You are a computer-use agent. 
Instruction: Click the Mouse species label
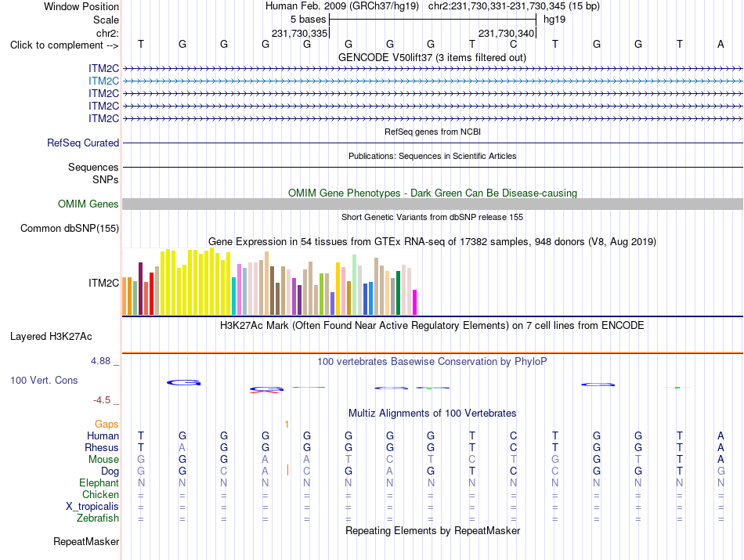point(103,460)
